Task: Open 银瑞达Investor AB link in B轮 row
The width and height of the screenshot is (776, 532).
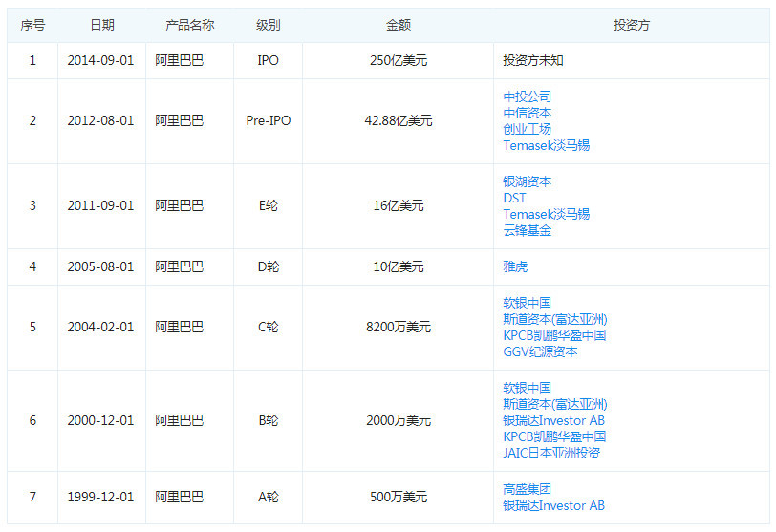Action: click(553, 420)
